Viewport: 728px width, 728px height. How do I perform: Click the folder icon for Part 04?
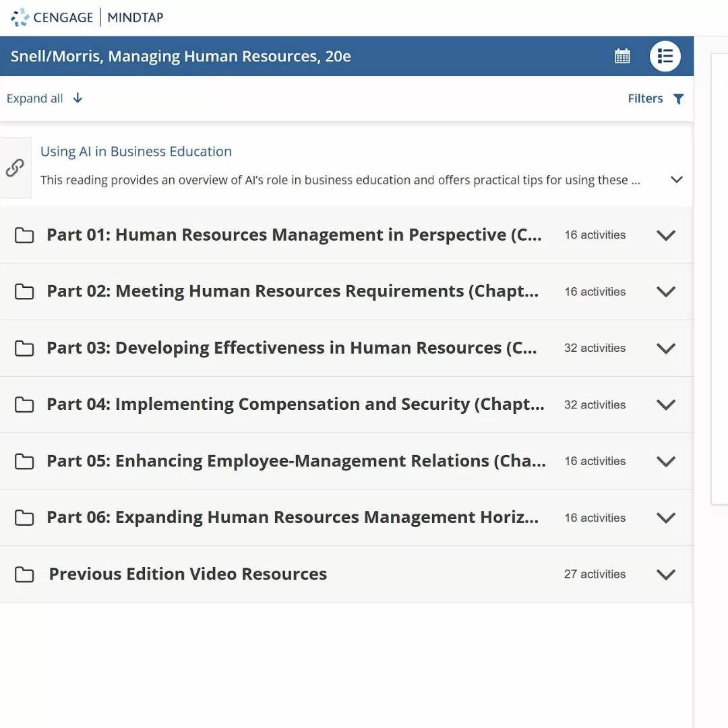24,405
